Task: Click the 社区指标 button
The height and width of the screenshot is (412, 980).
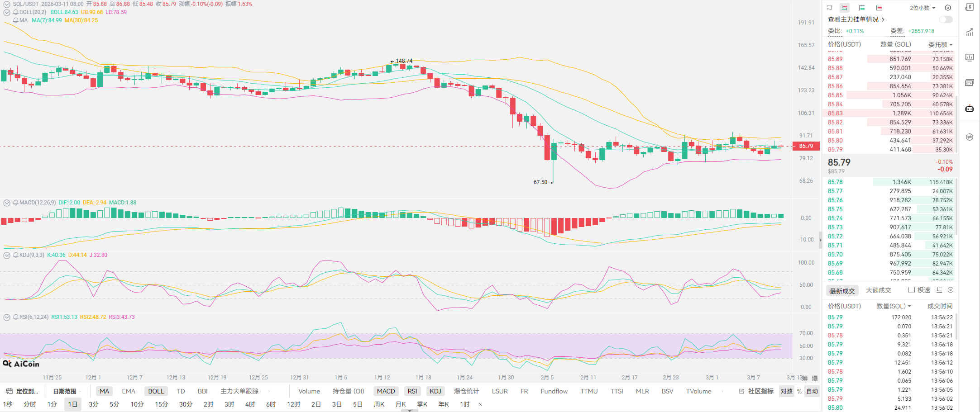Action: (756, 391)
